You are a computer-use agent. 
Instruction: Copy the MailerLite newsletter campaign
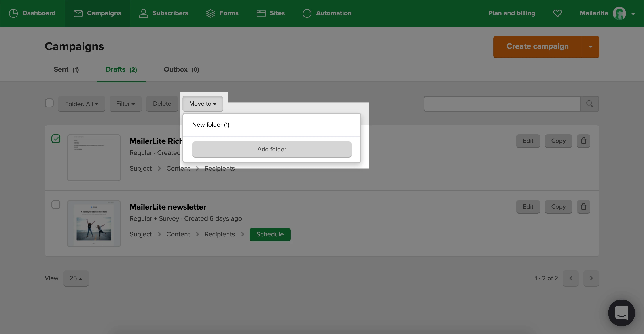click(x=558, y=207)
